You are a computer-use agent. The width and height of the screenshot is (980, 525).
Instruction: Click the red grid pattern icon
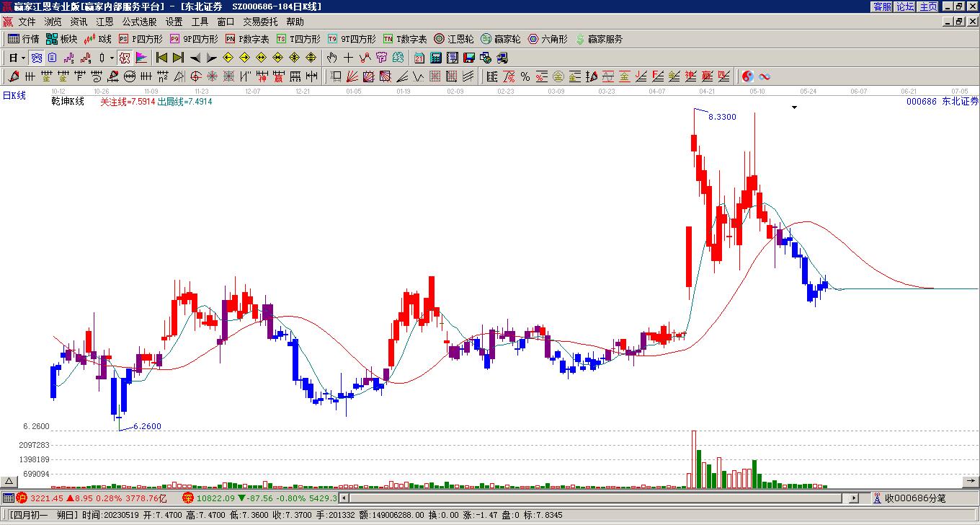[x=435, y=76]
